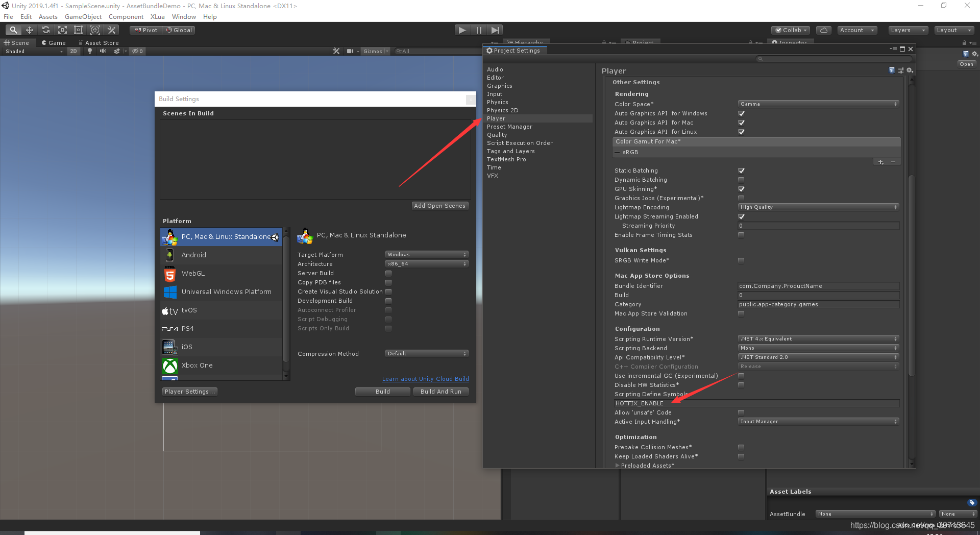This screenshot has width=980, height=535.
Task: Enable Server Build checkbox
Action: click(388, 273)
